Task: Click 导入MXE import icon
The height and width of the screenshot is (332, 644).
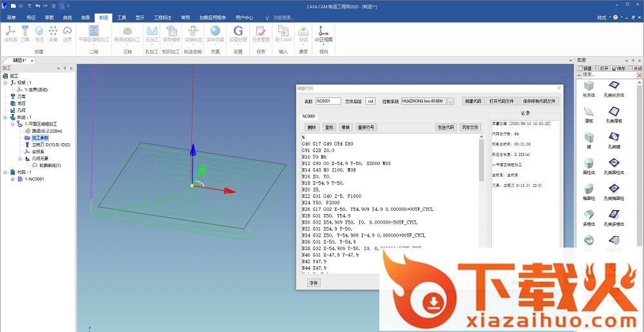Action: click(283, 34)
